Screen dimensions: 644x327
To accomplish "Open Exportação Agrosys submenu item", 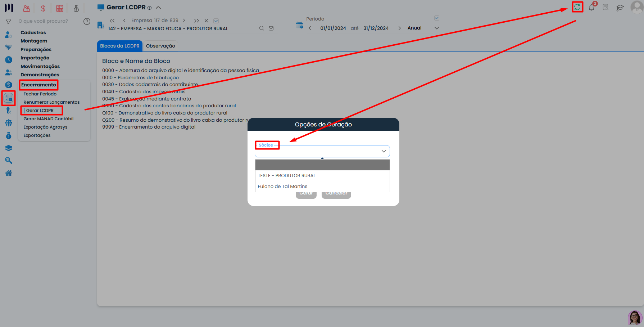I will [x=45, y=127].
